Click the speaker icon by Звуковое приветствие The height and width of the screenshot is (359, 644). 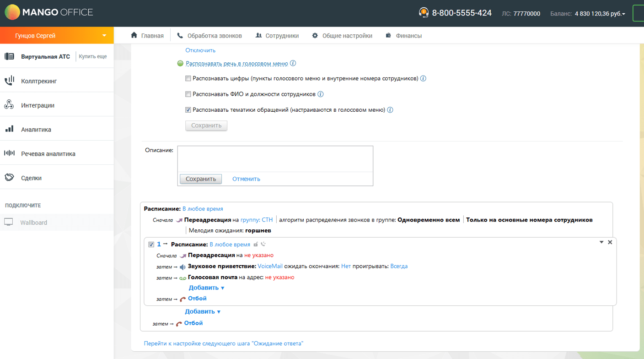(182, 267)
